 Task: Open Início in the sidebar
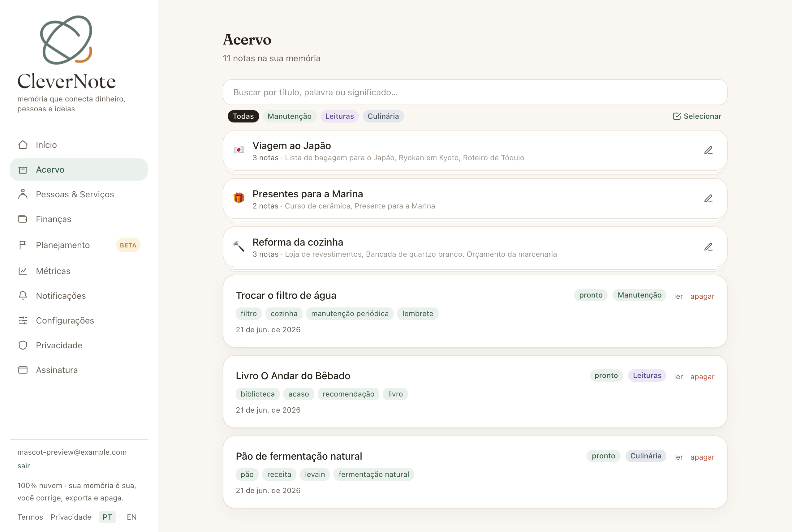click(79, 145)
